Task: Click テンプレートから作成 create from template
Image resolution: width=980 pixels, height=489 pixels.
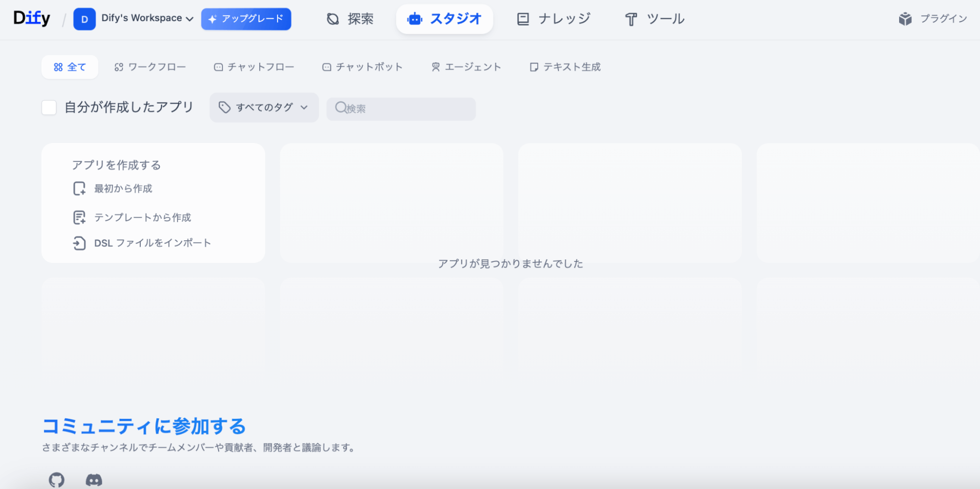Action: point(132,217)
